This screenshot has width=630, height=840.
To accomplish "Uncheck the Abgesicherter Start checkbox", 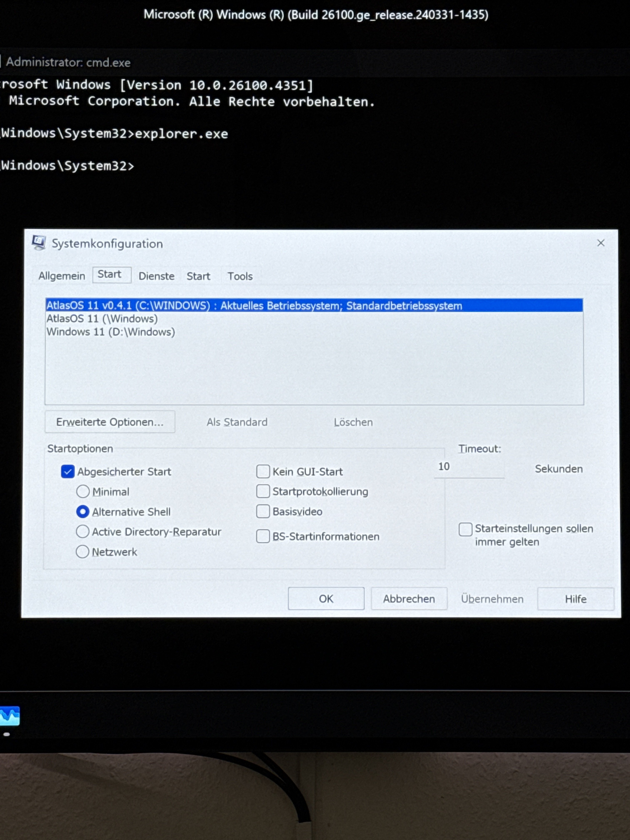I will (x=67, y=472).
